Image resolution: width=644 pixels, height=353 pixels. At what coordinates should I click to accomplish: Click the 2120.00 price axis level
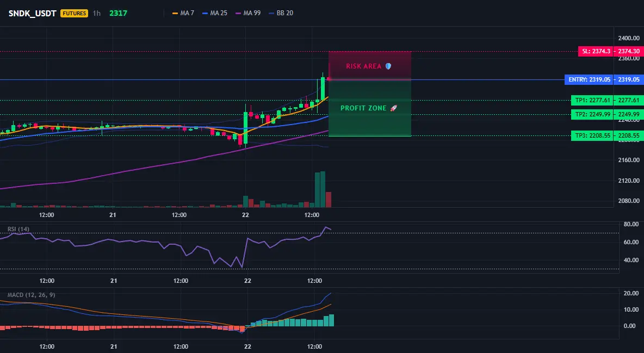coord(629,181)
